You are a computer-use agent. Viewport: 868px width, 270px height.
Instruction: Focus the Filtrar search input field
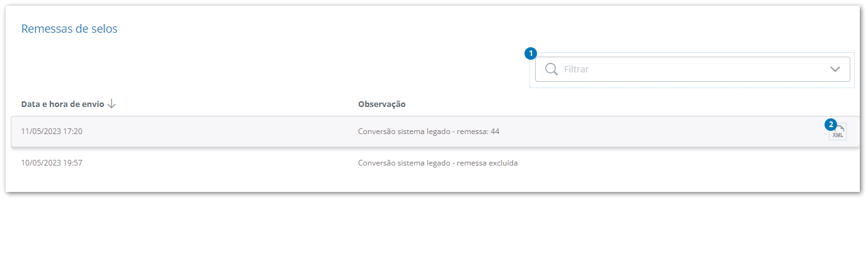tap(692, 69)
